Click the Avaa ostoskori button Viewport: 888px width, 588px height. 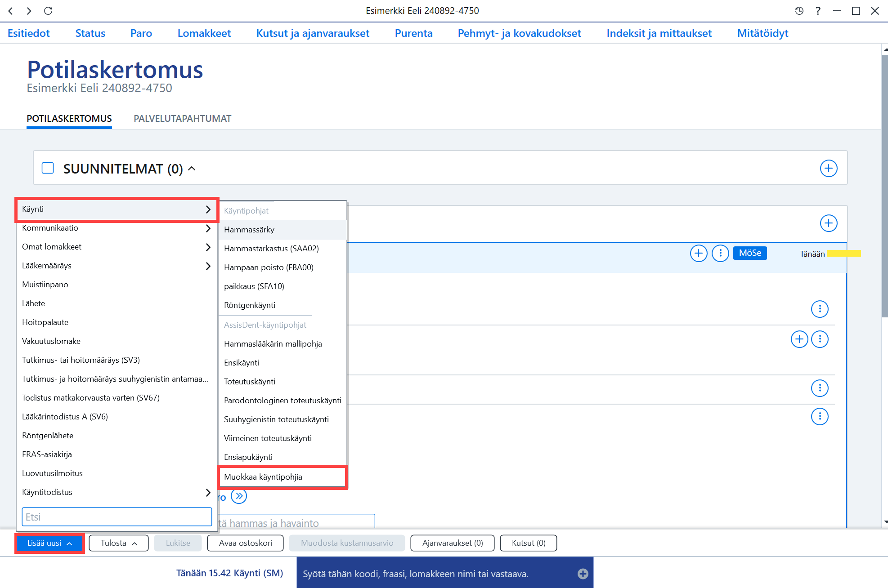[x=246, y=543]
